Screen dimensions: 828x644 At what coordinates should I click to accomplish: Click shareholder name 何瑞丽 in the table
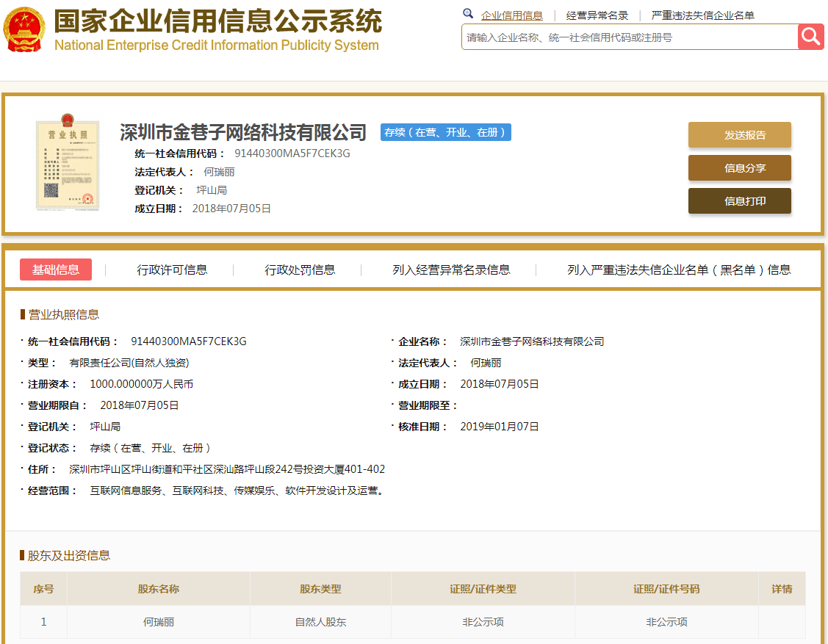click(159, 622)
